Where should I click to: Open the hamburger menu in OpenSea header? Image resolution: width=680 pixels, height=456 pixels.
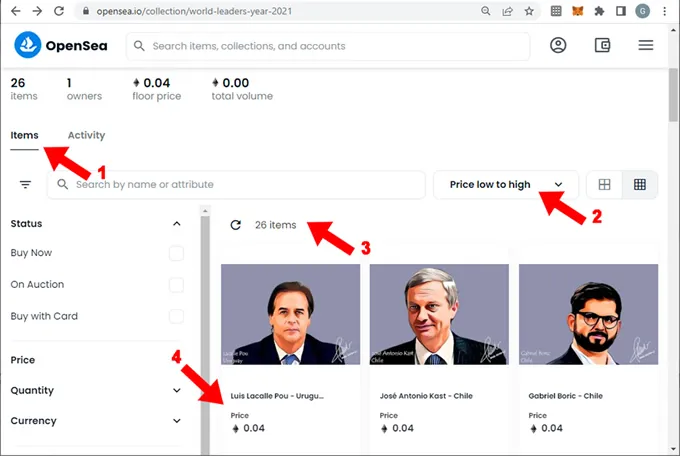point(645,45)
